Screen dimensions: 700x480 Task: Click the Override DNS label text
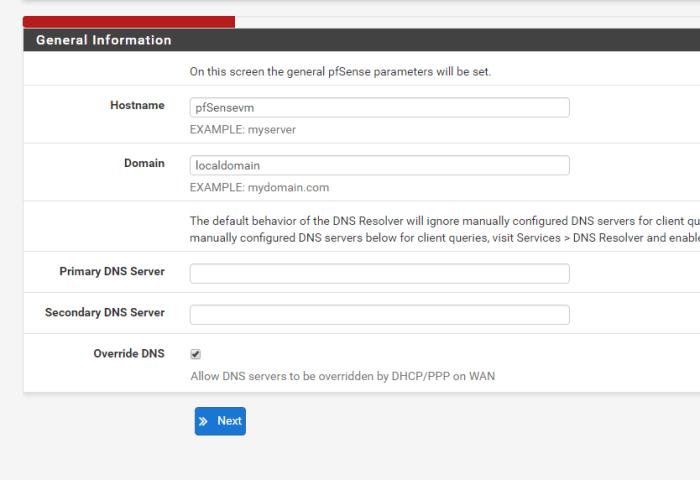[x=128, y=353]
